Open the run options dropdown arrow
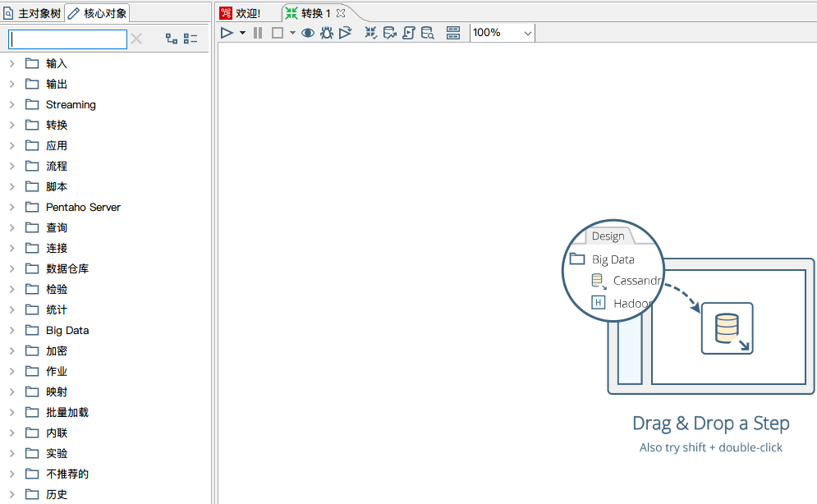This screenshot has height=504, width=817. (242, 33)
